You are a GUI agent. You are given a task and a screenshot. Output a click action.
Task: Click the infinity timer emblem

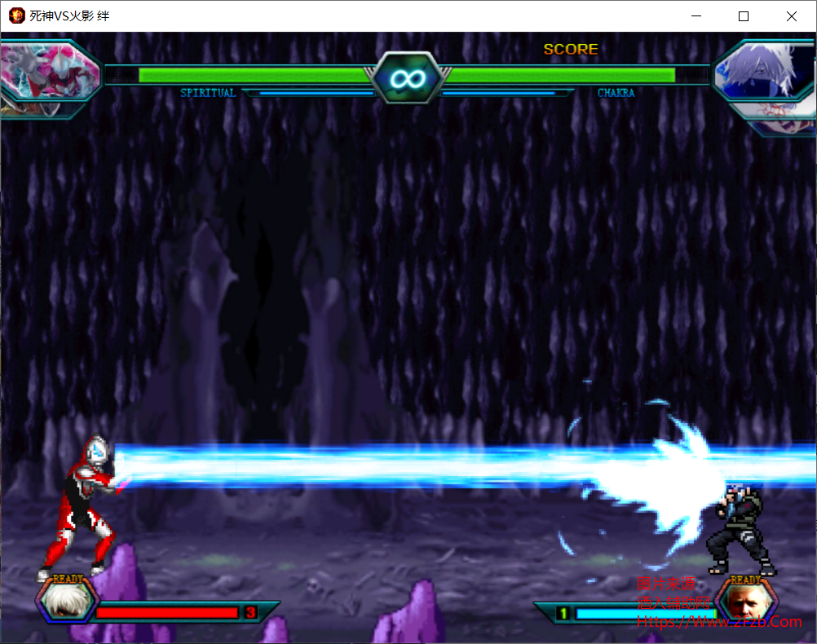[x=408, y=79]
